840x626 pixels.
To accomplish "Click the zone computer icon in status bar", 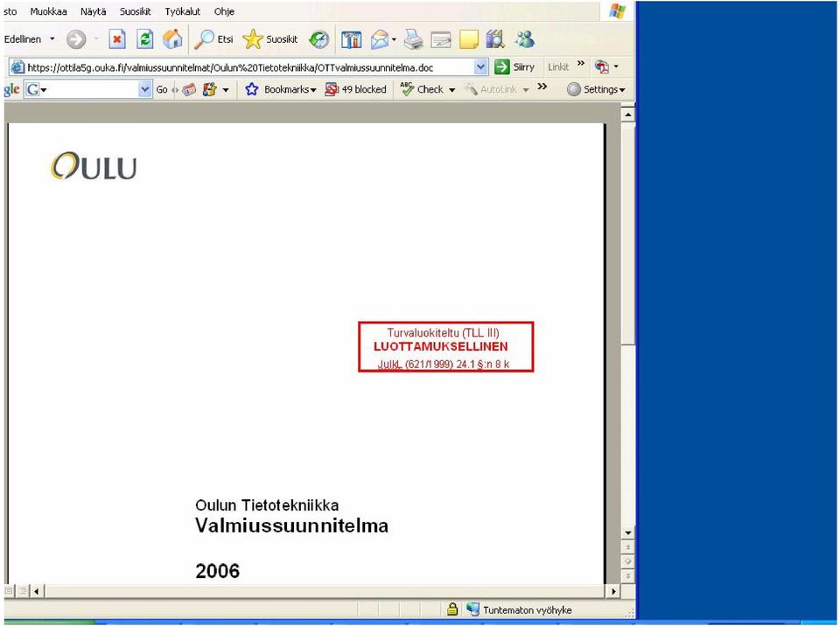I will pos(472,609).
